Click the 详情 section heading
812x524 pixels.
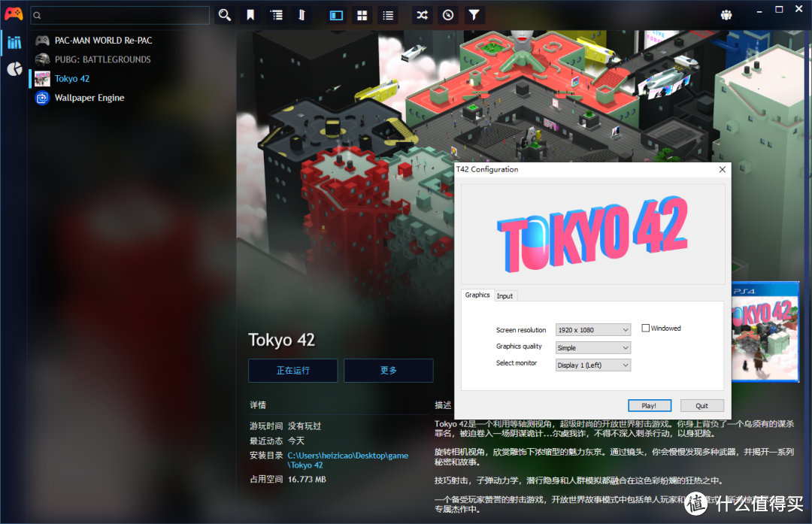tap(258, 405)
